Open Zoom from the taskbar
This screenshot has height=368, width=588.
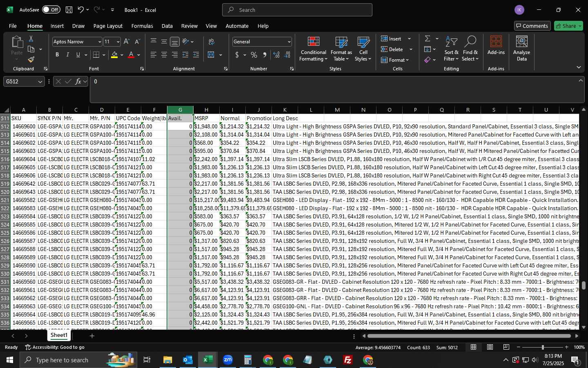(228, 360)
